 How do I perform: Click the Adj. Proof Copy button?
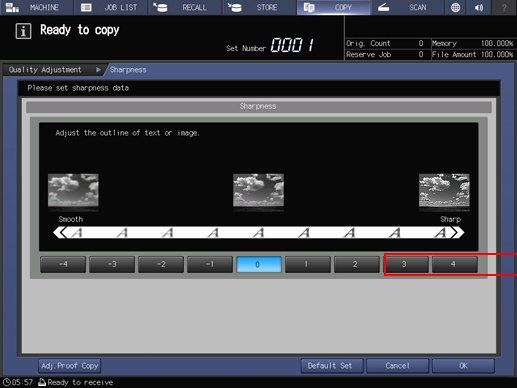point(70,366)
